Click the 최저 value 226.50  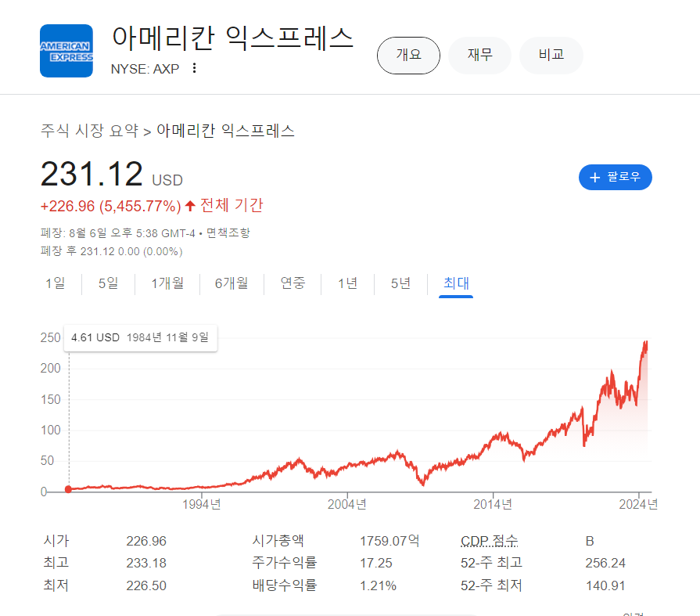pyautogui.click(x=146, y=585)
